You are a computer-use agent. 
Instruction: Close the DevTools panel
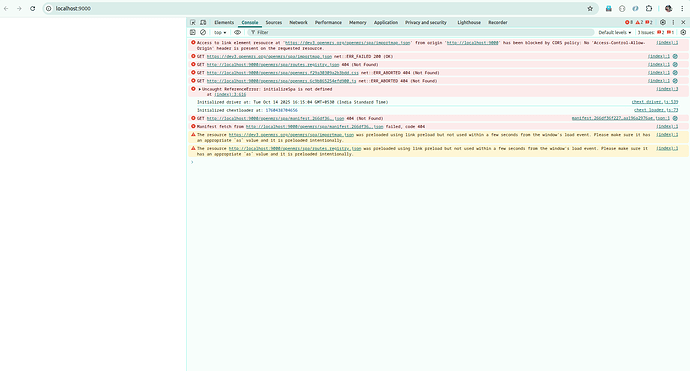tap(683, 22)
